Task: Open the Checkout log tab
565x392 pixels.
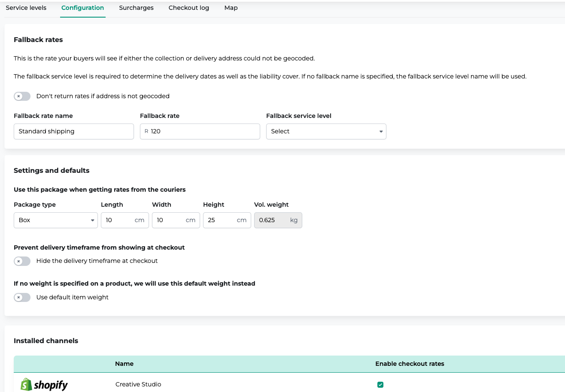Action: click(189, 8)
